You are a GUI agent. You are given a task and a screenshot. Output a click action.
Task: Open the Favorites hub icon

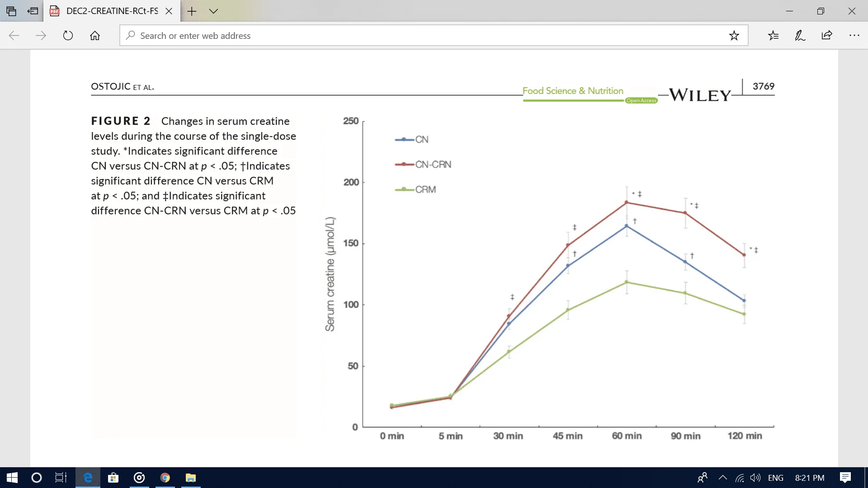pyautogui.click(x=773, y=35)
